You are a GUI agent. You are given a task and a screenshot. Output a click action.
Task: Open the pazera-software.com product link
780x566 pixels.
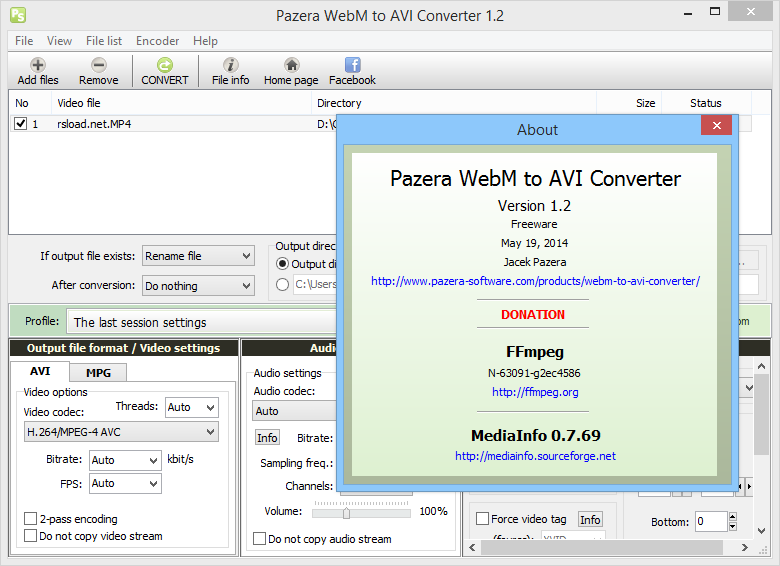point(535,281)
